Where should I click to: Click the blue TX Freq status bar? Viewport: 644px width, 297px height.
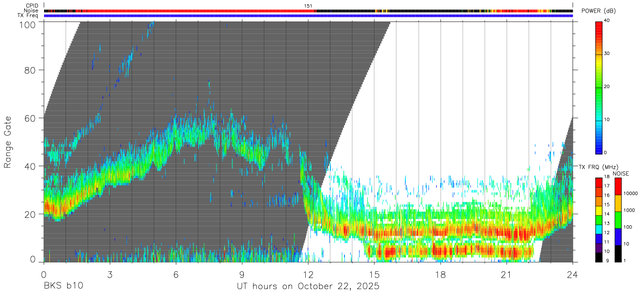click(308, 16)
